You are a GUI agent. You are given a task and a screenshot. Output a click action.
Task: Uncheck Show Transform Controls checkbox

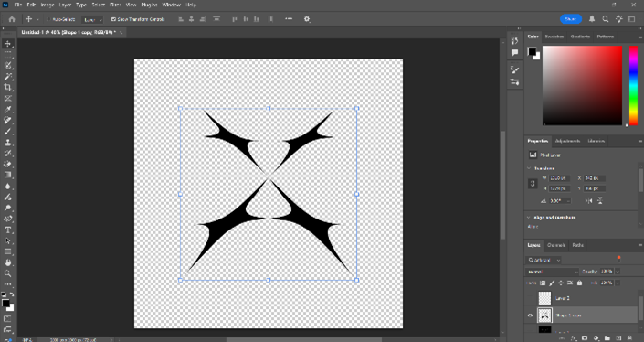(x=114, y=19)
